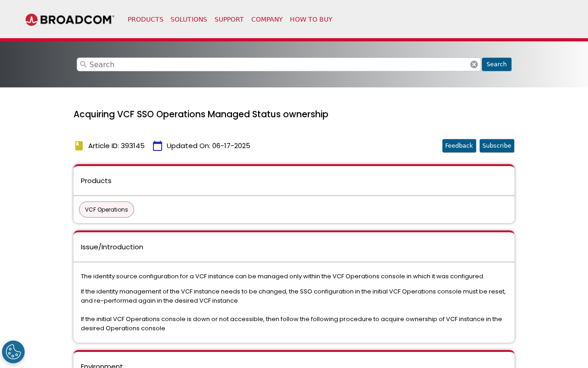Screen dimensions: 588x368
Task: Click the article ID bookmark icon
Action: [x=78, y=145]
